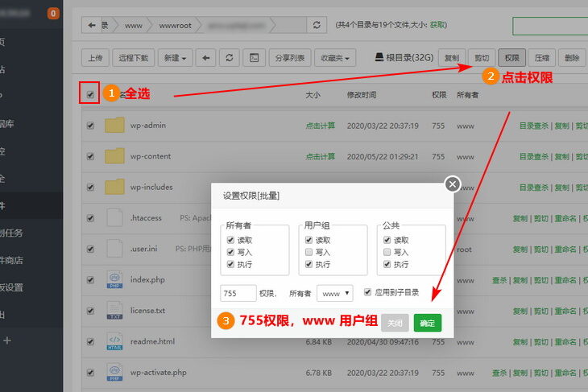Expand the 新建 dropdown menu

tap(176, 58)
